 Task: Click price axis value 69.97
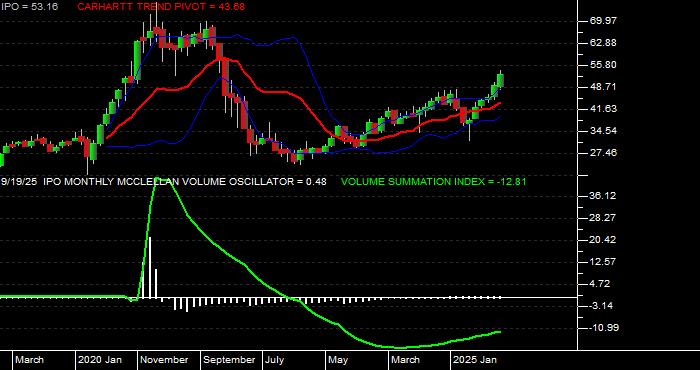click(x=603, y=21)
